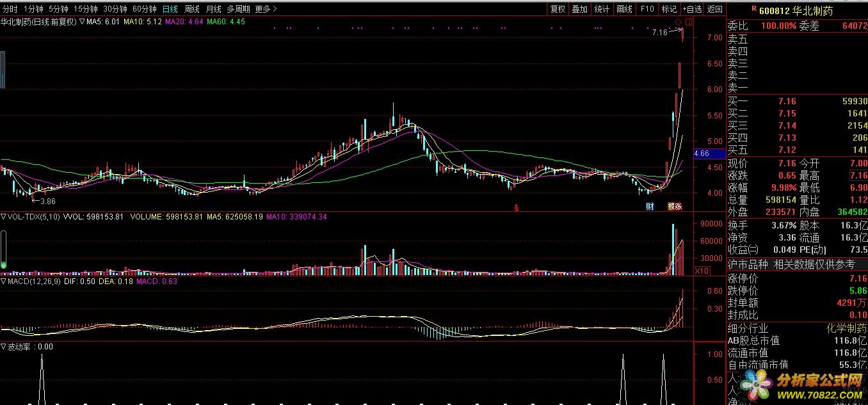
Task: Click the 流通市值 116.8亿 row
Action: pos(797,353)
